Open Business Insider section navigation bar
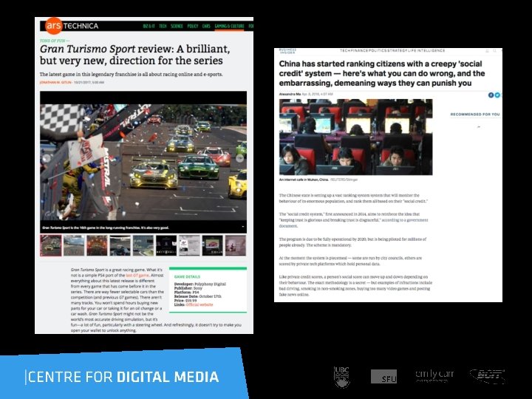Screen dimensions: 532x399 [392, 50]
